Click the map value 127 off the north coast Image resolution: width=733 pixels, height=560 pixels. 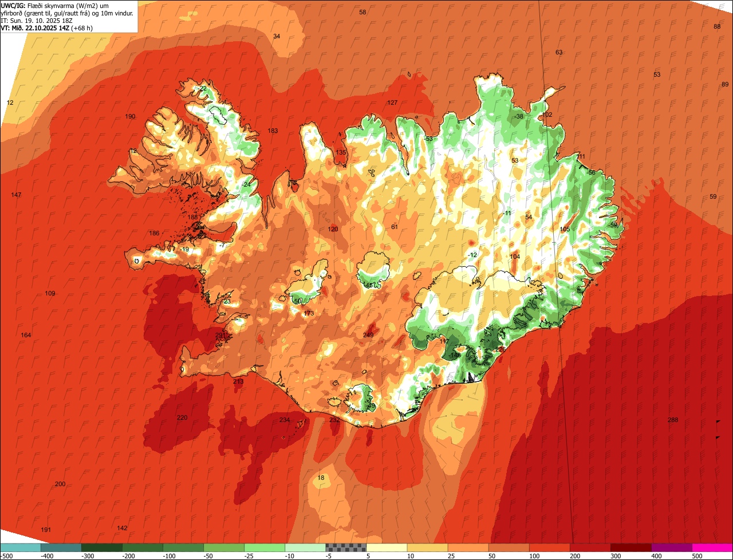(392, 102)
